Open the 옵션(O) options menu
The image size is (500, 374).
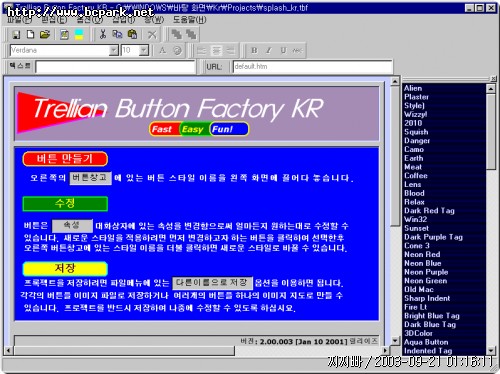point(90,20)
